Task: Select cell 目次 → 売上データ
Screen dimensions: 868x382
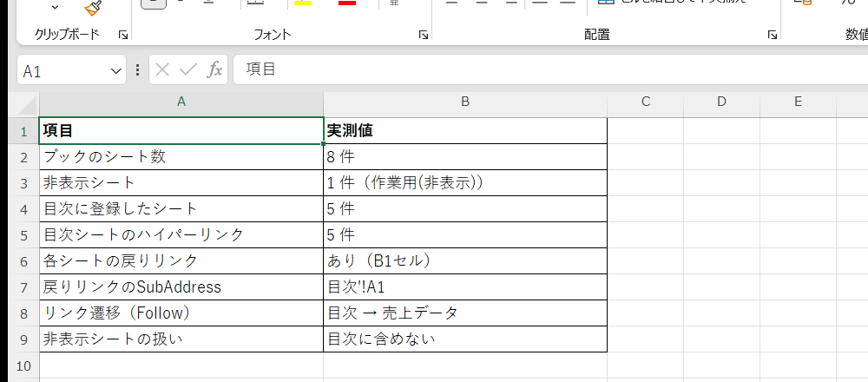Action: pos(465,313)
